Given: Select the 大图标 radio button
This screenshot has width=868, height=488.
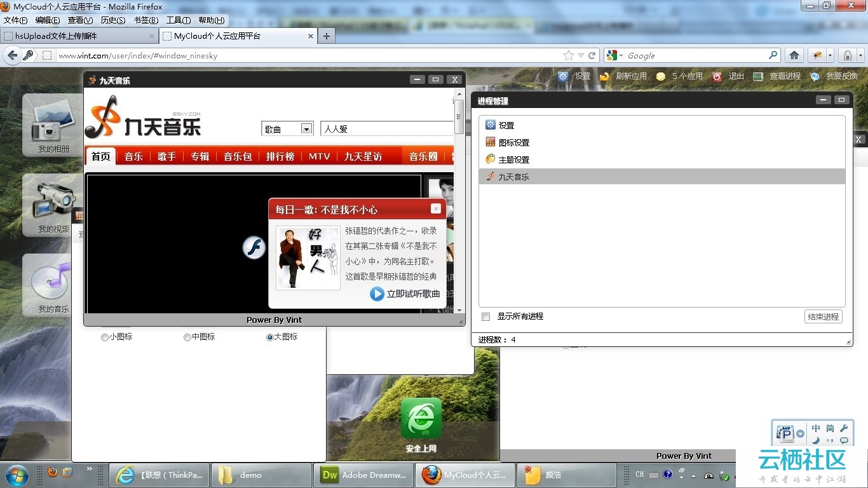Looking at the screenshot, I should (270, 337).
